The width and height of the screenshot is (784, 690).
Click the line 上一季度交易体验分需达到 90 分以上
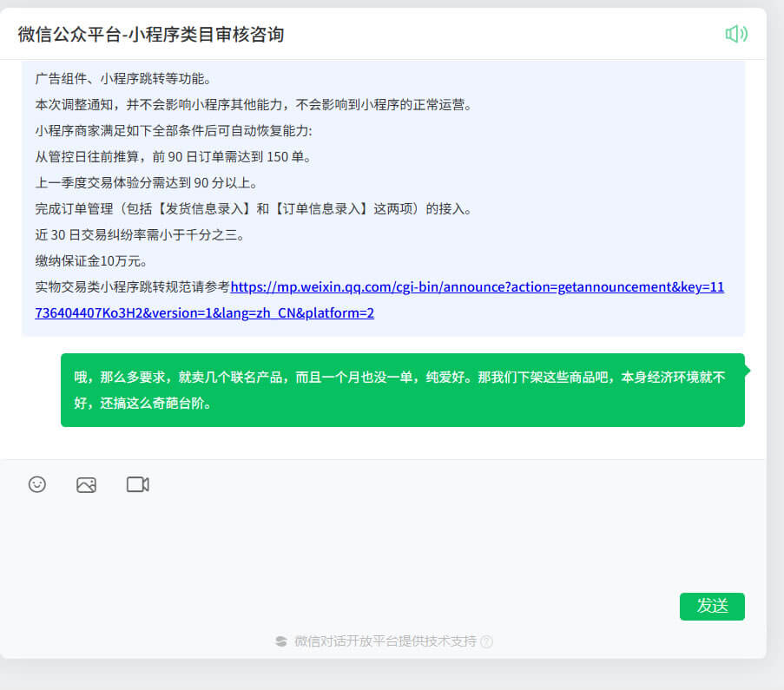point(146,183)
